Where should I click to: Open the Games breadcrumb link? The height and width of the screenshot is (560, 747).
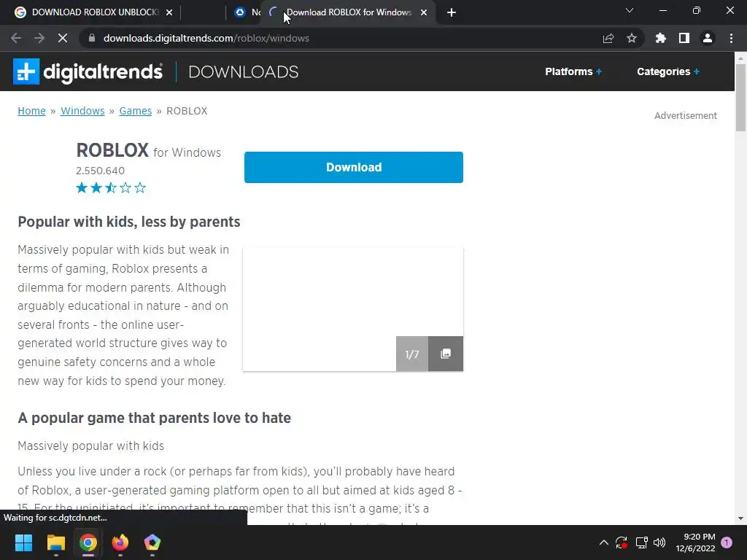pyautogui.click(x=135, y=111)
